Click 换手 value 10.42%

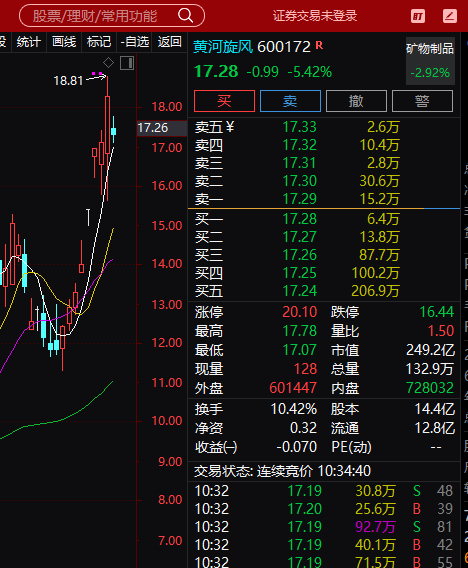pyautogui.click(x=294, y=409)
